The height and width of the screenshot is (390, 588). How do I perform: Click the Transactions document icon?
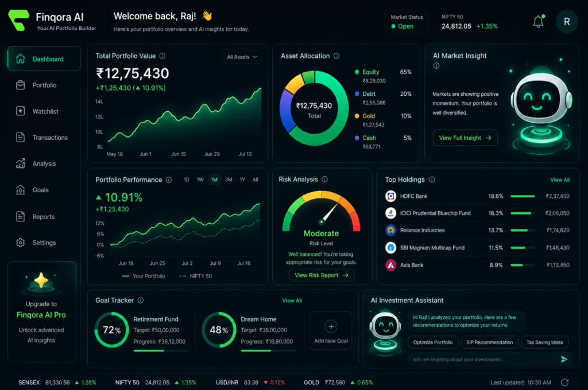[x=21, y=138]
